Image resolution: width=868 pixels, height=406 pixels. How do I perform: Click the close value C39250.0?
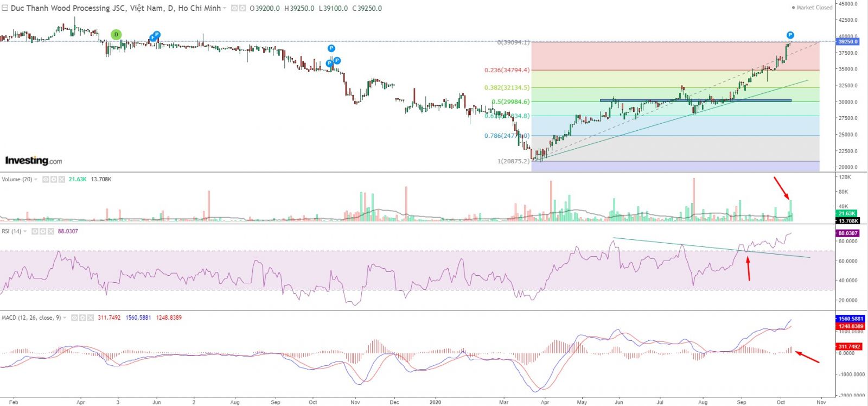(367, 8)
